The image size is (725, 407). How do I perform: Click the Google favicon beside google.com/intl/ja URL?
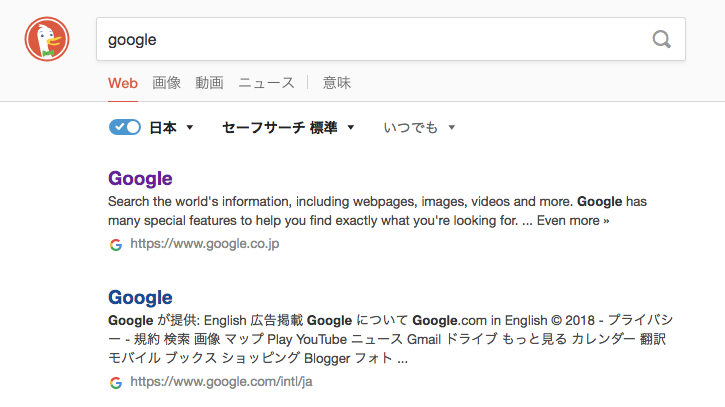tap(116, 382)
